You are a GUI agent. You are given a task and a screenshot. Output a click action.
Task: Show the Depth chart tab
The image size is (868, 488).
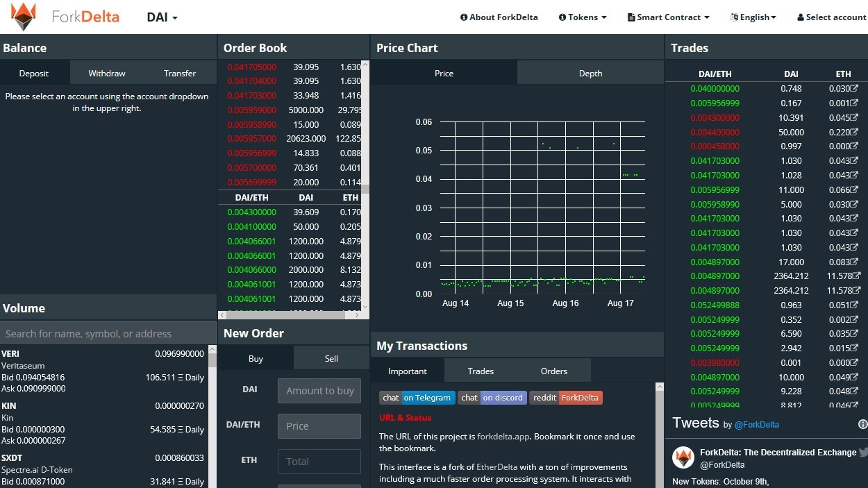(x=590, y=74)
